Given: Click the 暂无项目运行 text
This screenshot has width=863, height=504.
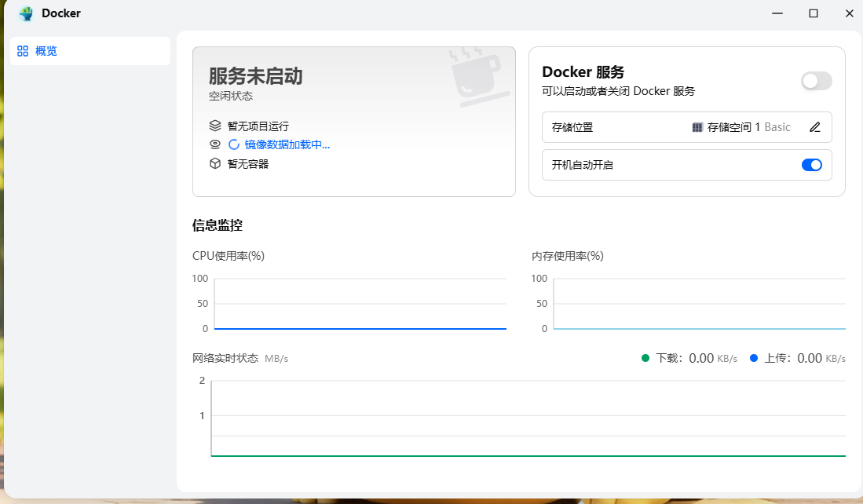Looking at the screenshot, I should tap(258, 126).
